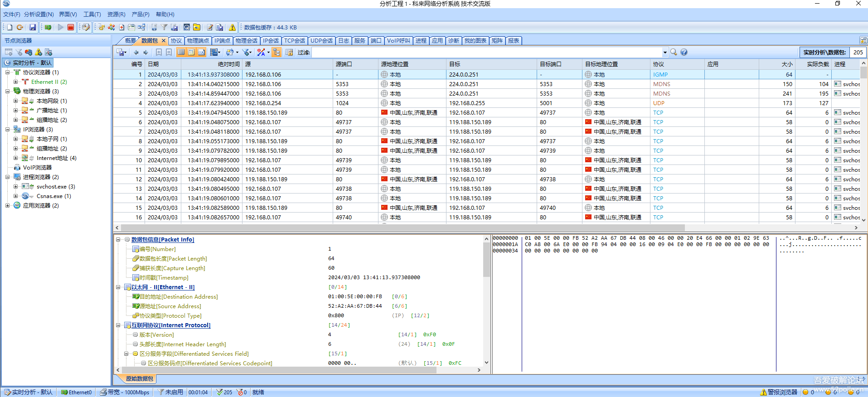The image size is (868, 397).
Task: Sort by 大小 column header
Action: 777,64
